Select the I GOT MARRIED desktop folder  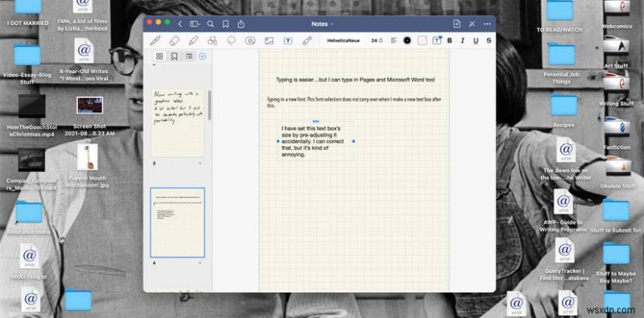[28, 12]
